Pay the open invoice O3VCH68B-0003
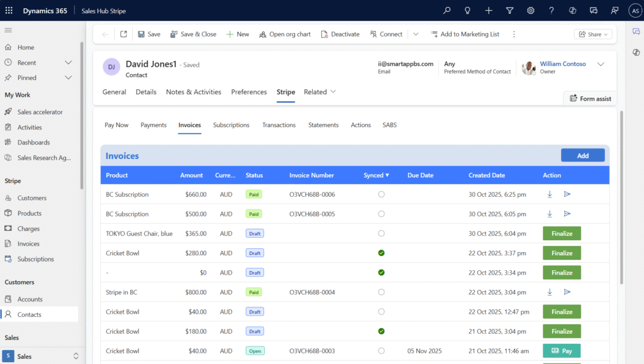Screen dimensions: 644x364 click(562, 351)
